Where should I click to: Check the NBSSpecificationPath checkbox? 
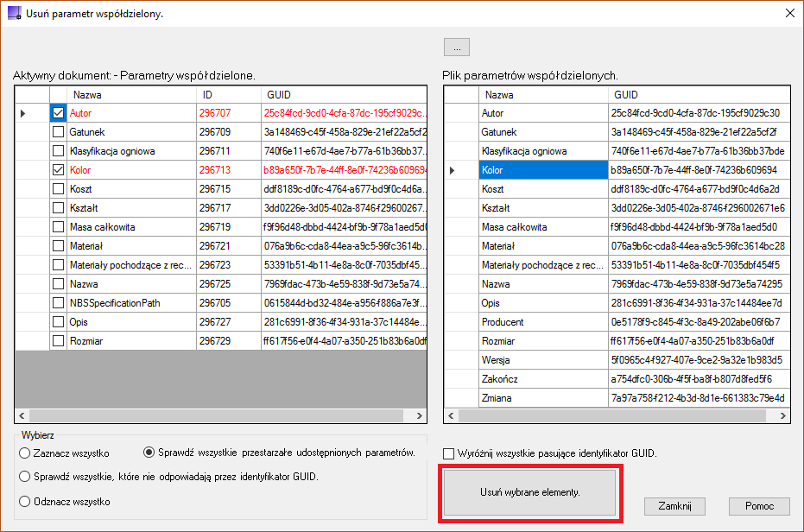tap(59, 302)
